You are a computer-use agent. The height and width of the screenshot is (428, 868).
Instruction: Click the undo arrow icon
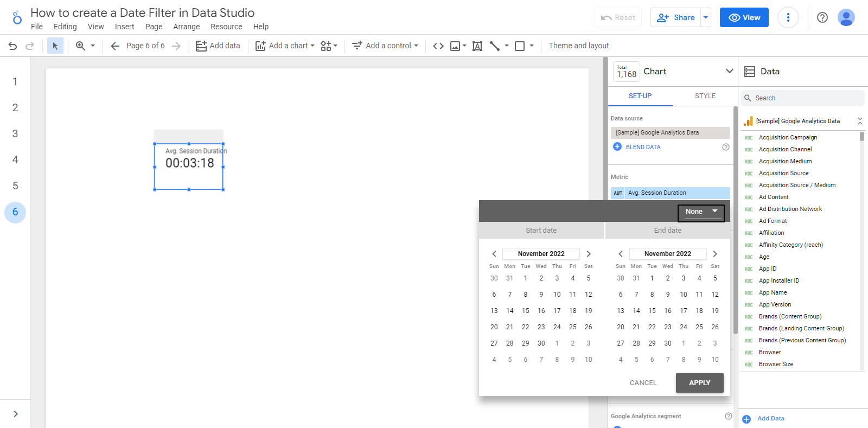(x=12, y=46)
